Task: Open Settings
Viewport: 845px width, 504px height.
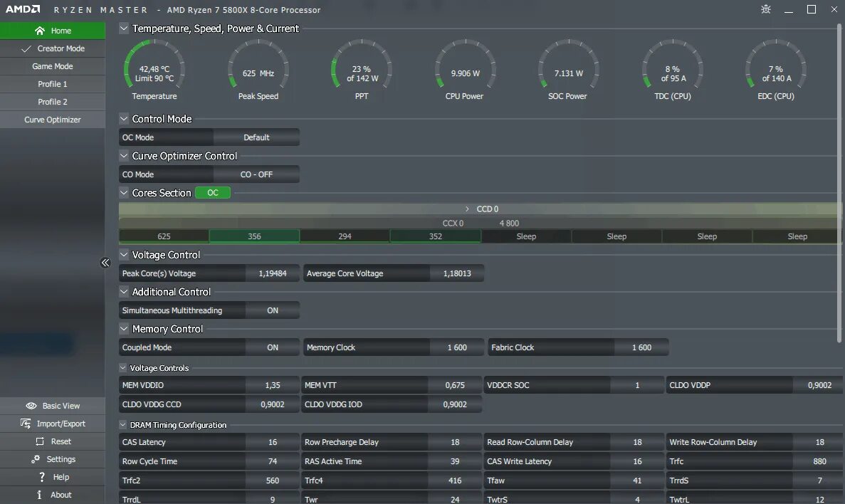Action: point(53,459)
